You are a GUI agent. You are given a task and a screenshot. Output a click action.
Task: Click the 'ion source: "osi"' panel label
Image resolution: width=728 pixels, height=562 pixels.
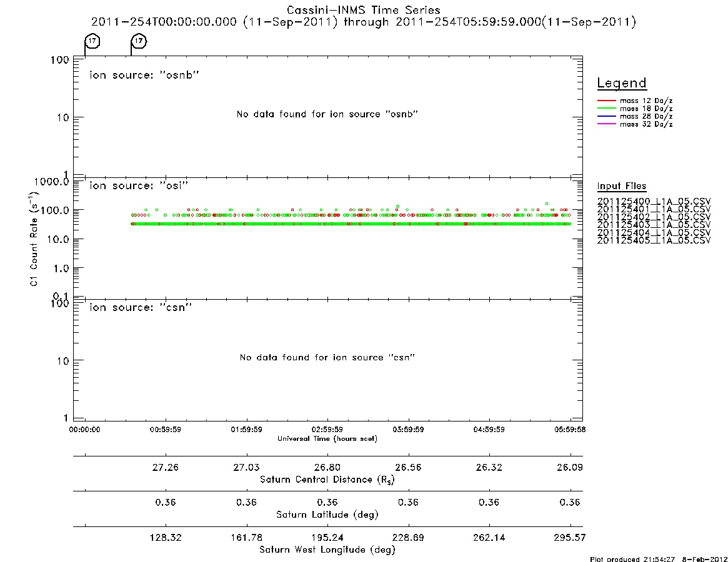point(139,185)
